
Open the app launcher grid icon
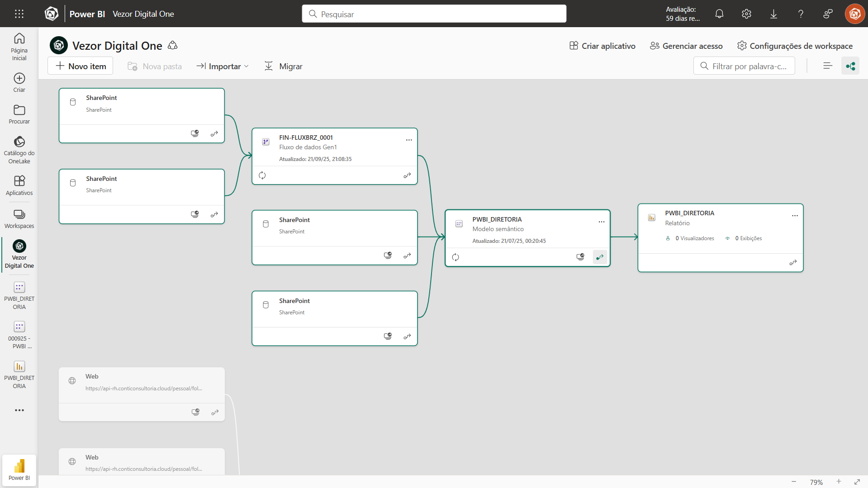[19, 14]
